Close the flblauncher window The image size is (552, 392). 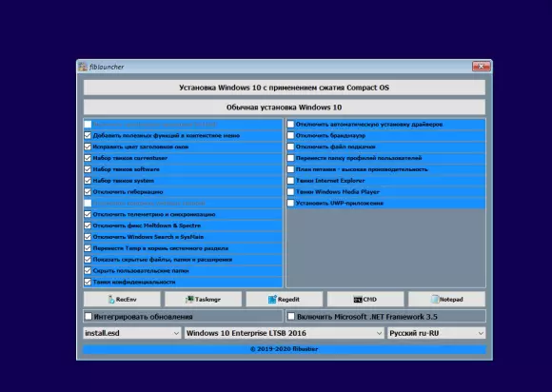pos(481,67)
